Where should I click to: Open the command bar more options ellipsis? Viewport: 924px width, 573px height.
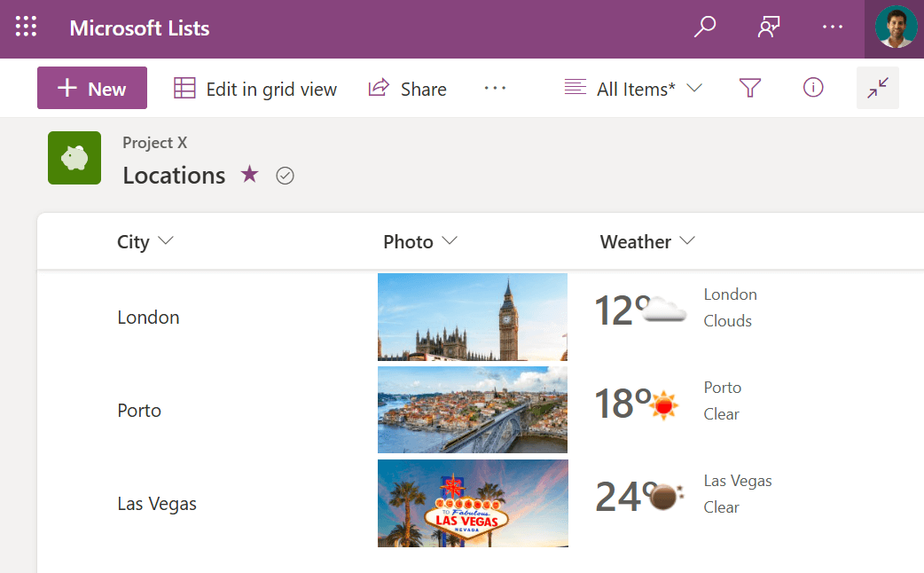point(495,88)
